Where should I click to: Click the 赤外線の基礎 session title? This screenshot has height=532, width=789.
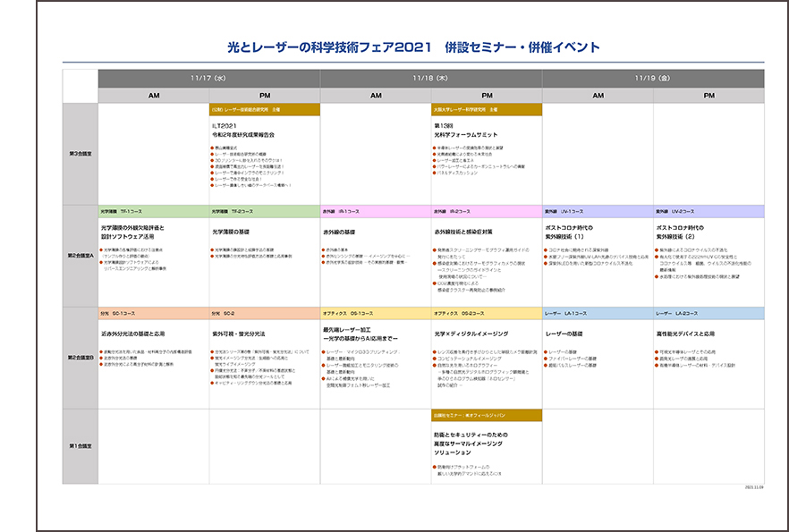[339, 232]
